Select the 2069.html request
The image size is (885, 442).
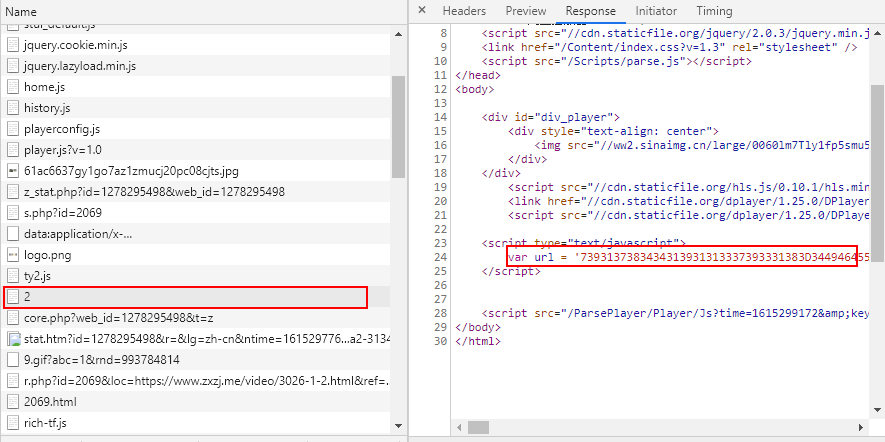[x=196, y=402]
